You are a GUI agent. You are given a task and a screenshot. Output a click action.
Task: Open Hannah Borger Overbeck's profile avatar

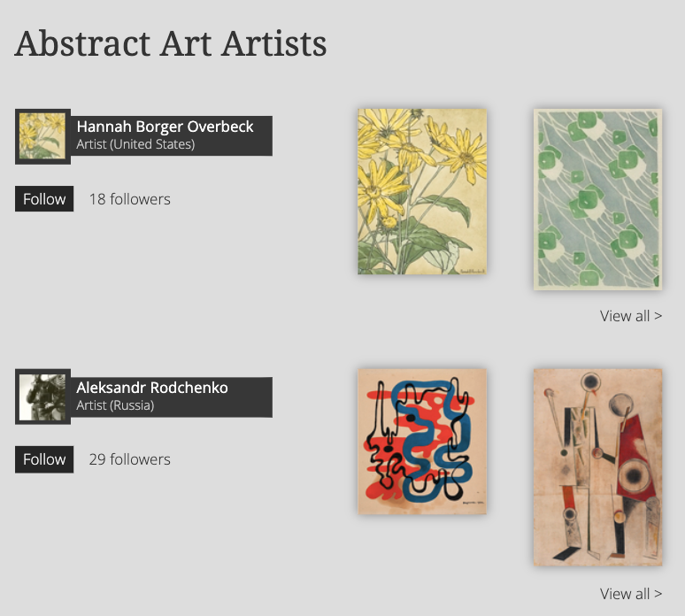[x=42, y=136]
